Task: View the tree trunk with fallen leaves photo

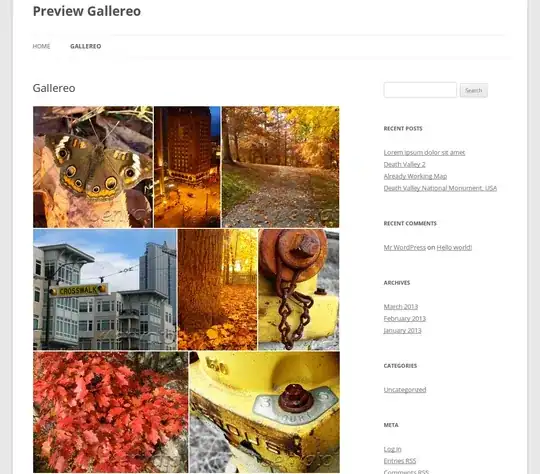Action: point(217,289)
